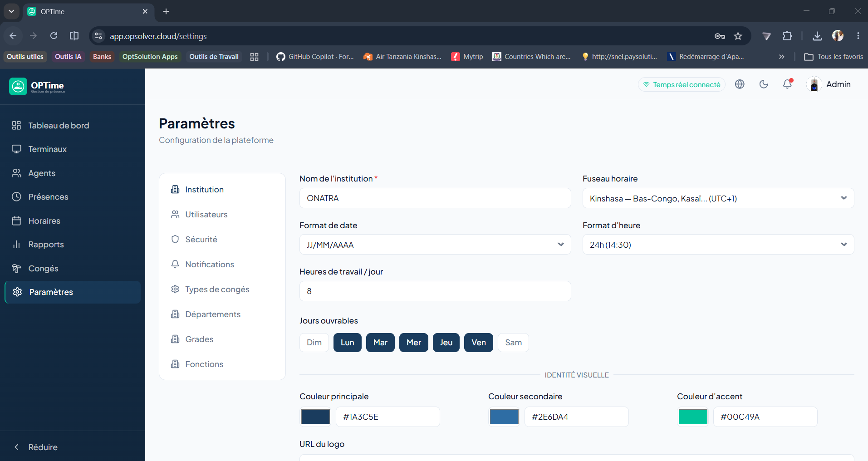Click the Heures de travail field
Image resolution: width=868 pixels, height=461 pixels.
point(435,291)
